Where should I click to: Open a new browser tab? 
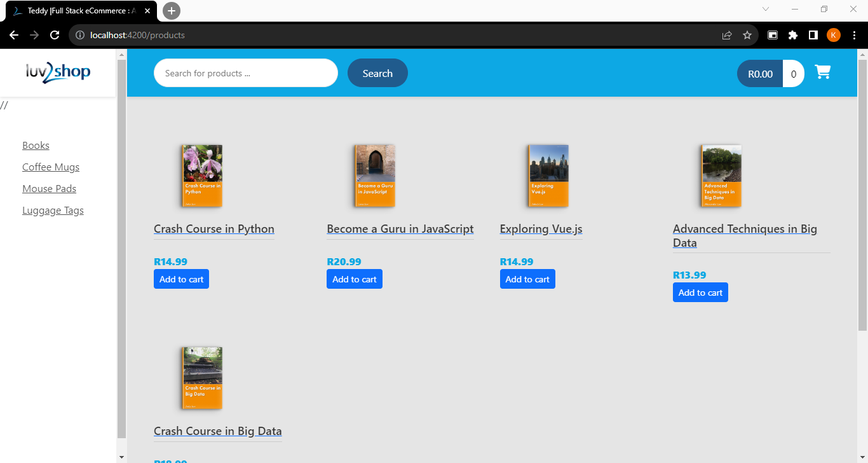pos(172,11)
